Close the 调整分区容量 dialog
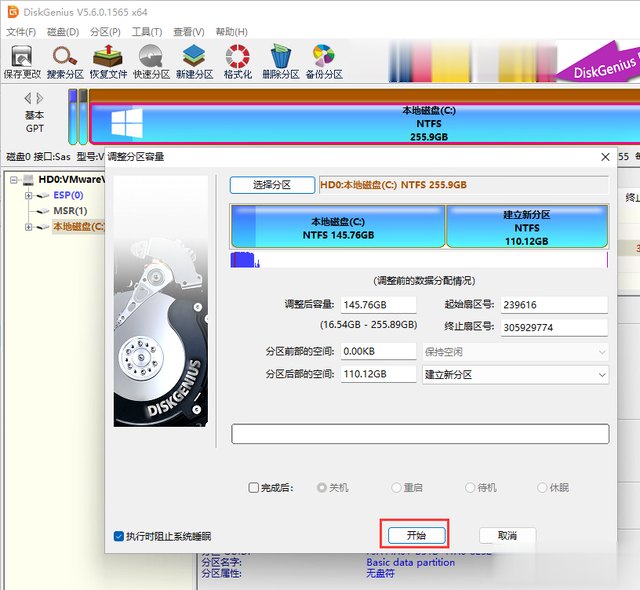640x590 pixels. 605,157
